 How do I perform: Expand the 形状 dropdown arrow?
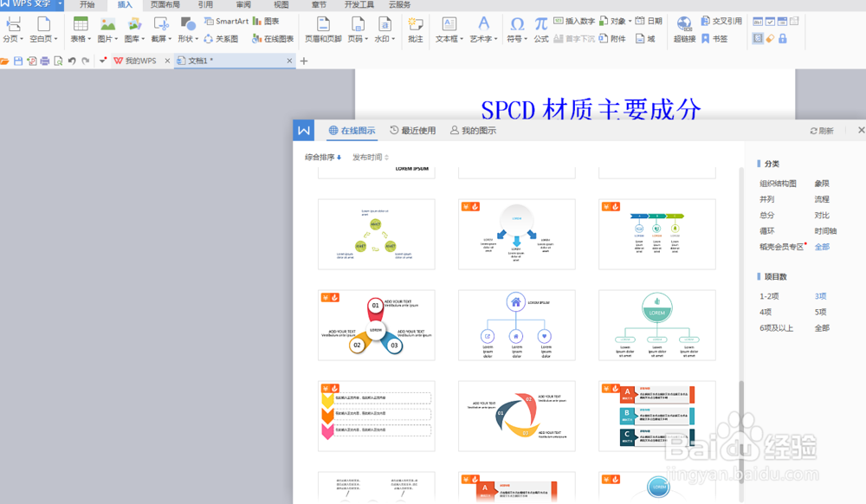(197, 39)
